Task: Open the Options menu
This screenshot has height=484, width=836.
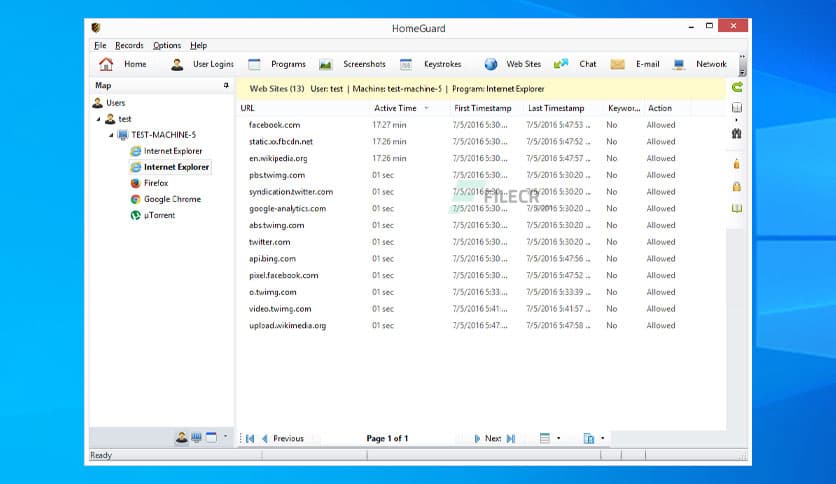Action: click(x=167, y=45)
